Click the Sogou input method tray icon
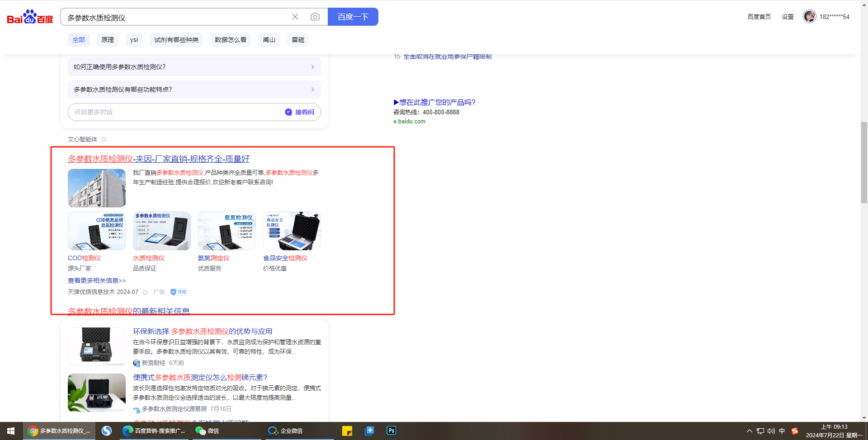 [x=794, y=431]
